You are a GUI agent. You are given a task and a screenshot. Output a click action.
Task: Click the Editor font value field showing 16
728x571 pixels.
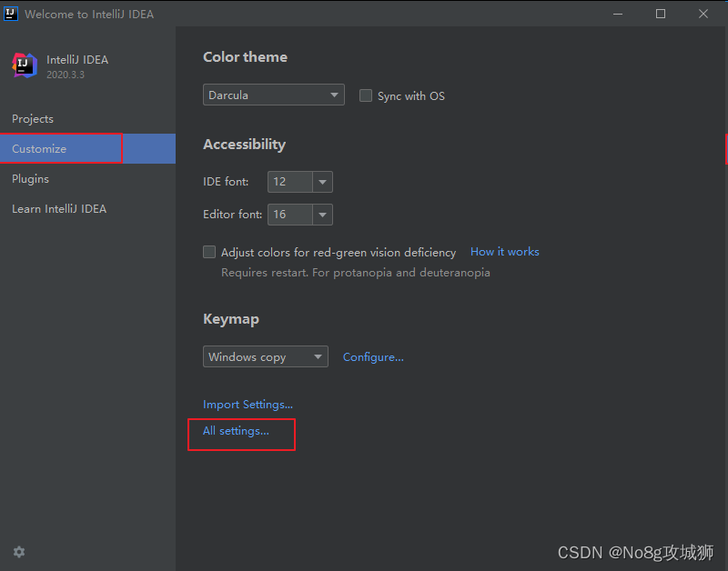pos(290,215)
